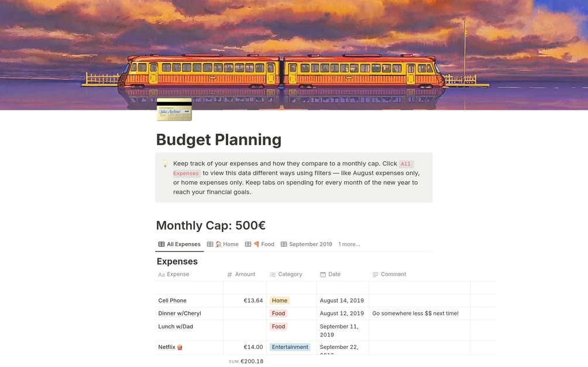Click the Expense column title icon

[161, 275]
